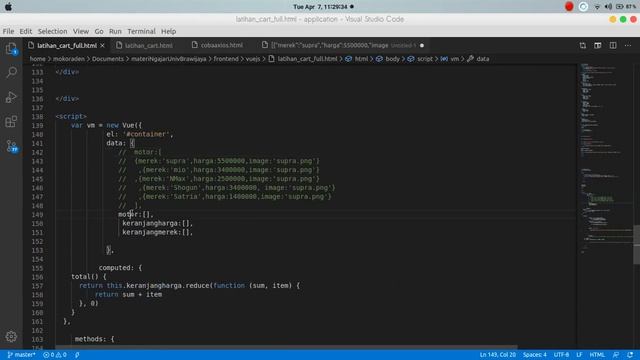
Task: Click the frontend breadcrumb segment
Action: click(x=226, y=59)
